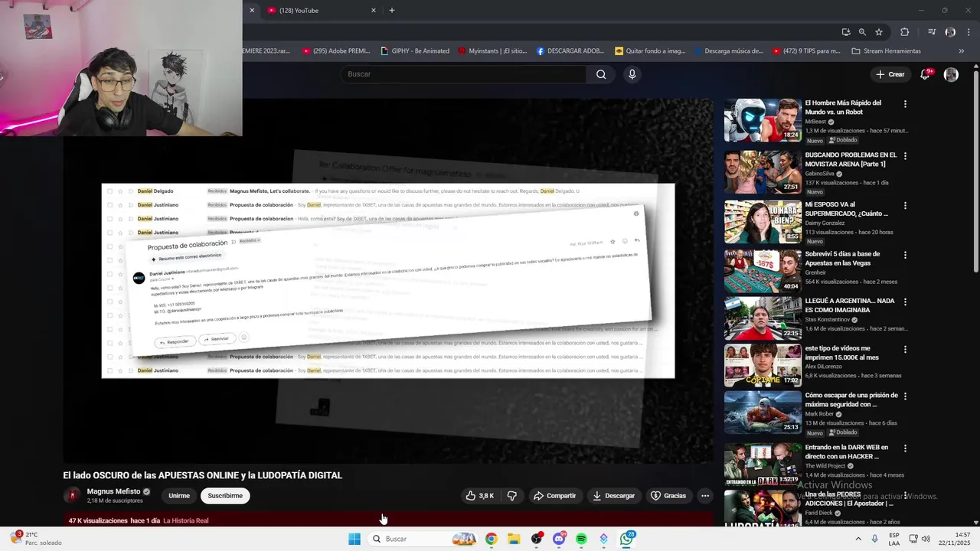
Task: Open the Movistar Arena video thumbnail
Action: (763, 172)
